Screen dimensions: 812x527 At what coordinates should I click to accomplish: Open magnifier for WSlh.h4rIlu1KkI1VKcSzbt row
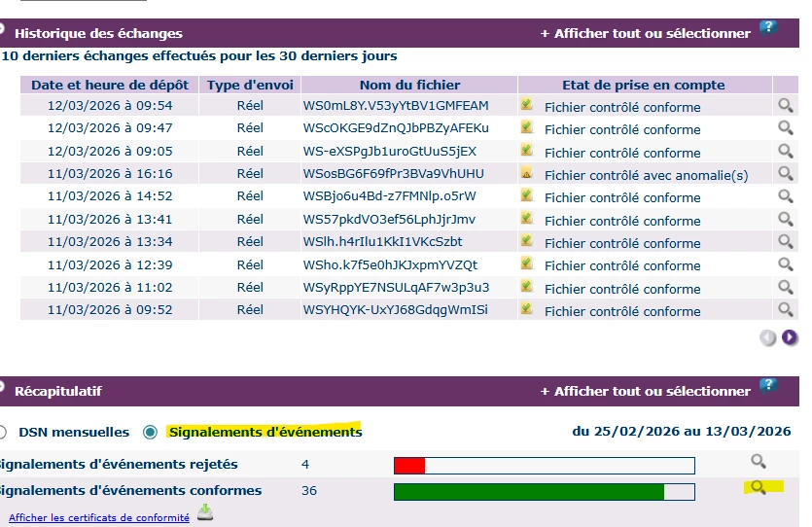pos(786,242)
